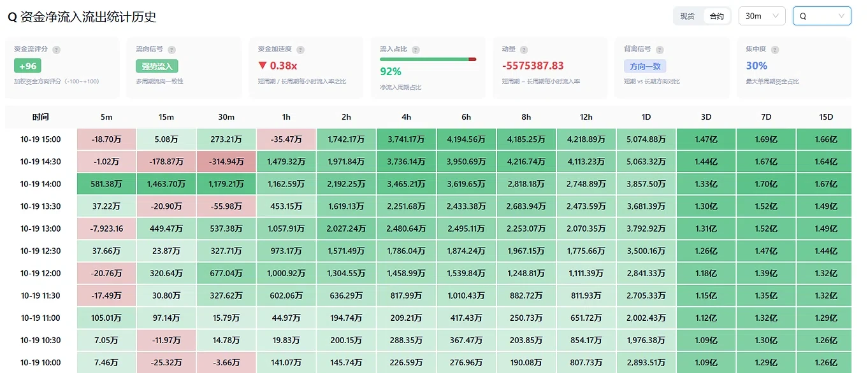Click the -314.94万 cell
Image resolution: width=868 pixels, height=373 pixels.
point(226,162)
